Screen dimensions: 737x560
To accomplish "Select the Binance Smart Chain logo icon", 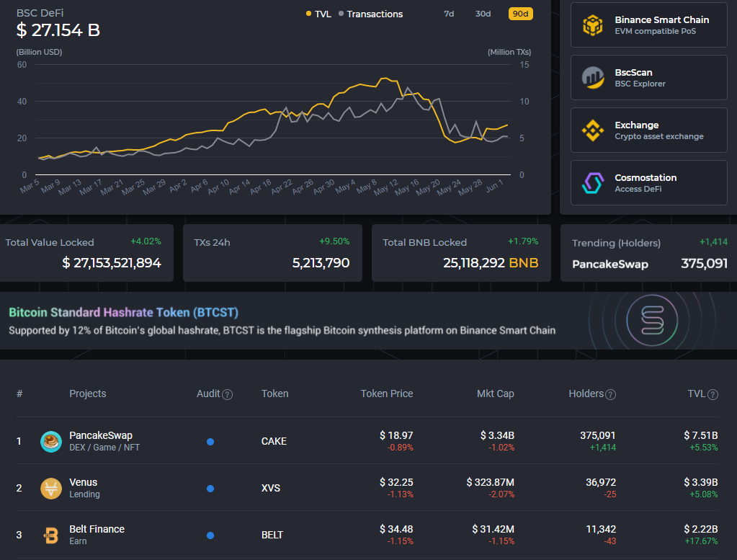I will pos(594,25).
